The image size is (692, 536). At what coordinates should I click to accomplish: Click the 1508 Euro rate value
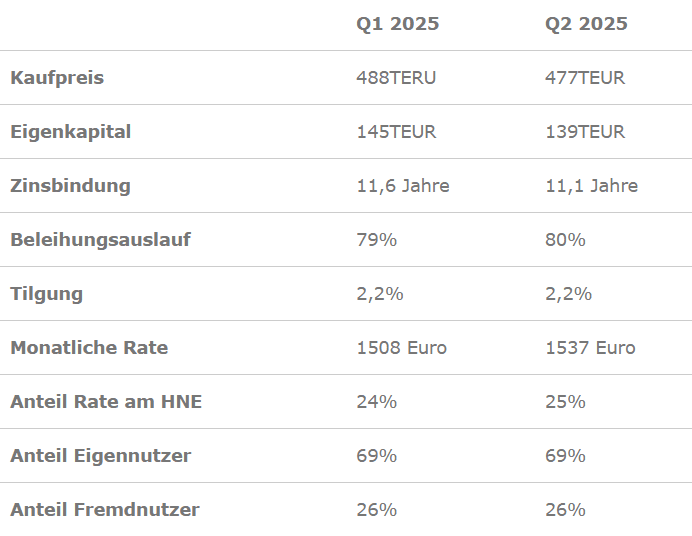(401, 348)
